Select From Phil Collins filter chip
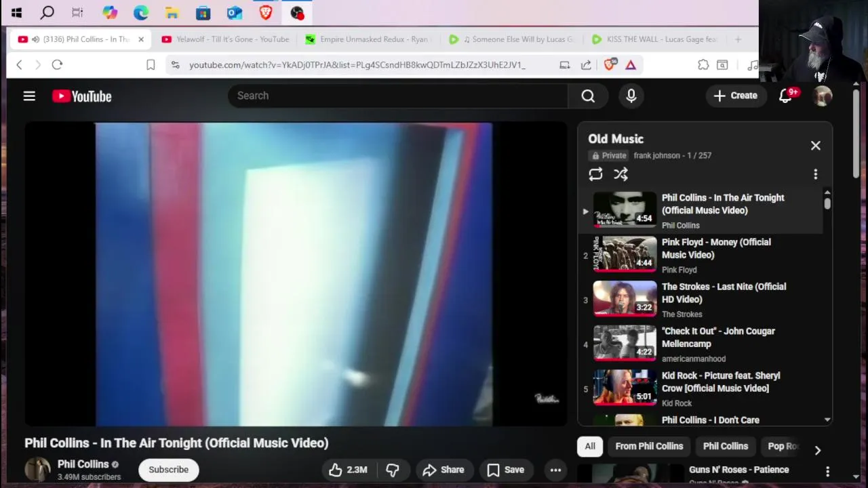This screenshot has height=488, width=868. click(649, 446)
